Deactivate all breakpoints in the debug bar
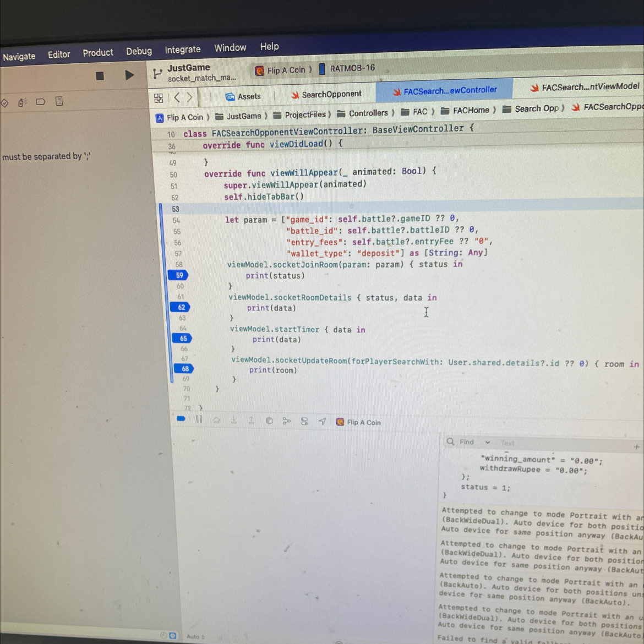Viewport: 644px width, 644px height. coord(181,419)
